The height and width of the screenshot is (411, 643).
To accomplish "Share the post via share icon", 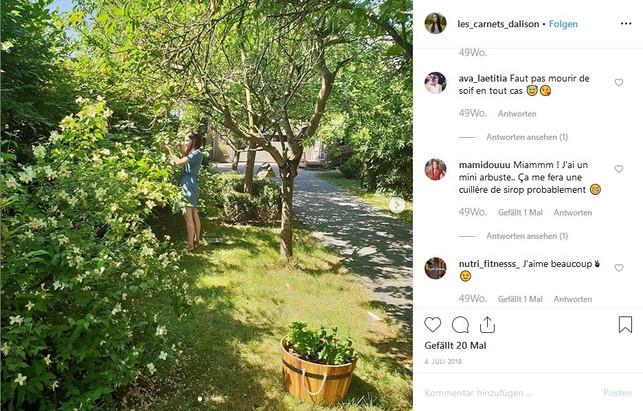I will pyautogui.click(x=487, y=324).
